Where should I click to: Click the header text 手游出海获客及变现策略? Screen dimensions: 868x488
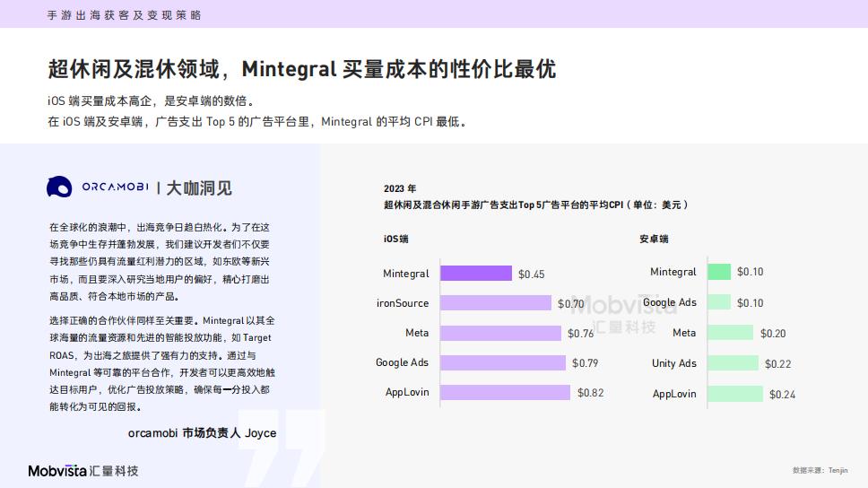[124, 15]
